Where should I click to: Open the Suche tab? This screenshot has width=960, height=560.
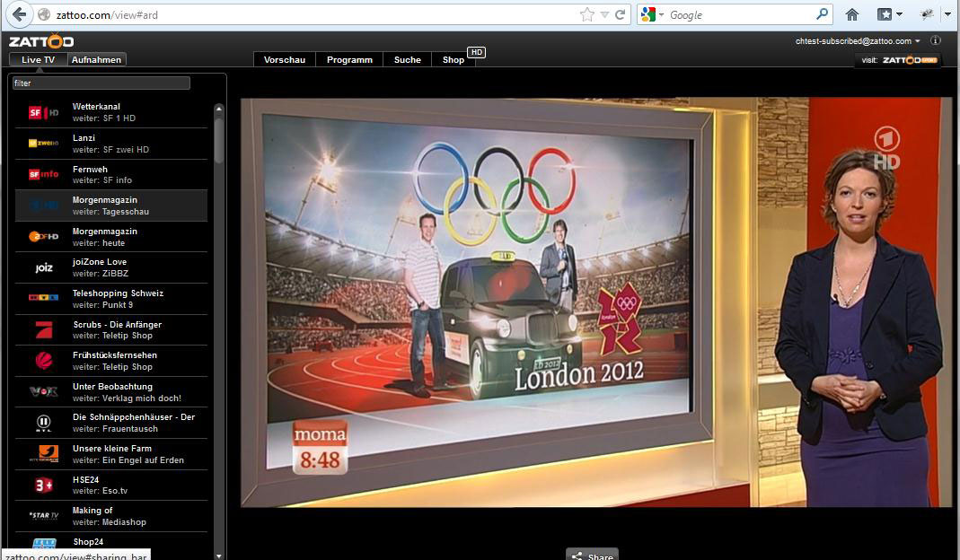[x=407, y=59]
